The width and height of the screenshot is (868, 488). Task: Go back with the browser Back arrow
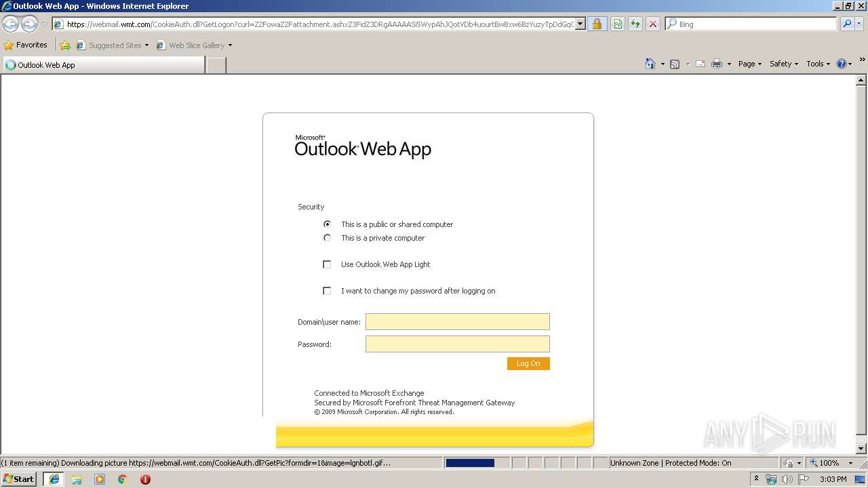pos(10,24)
